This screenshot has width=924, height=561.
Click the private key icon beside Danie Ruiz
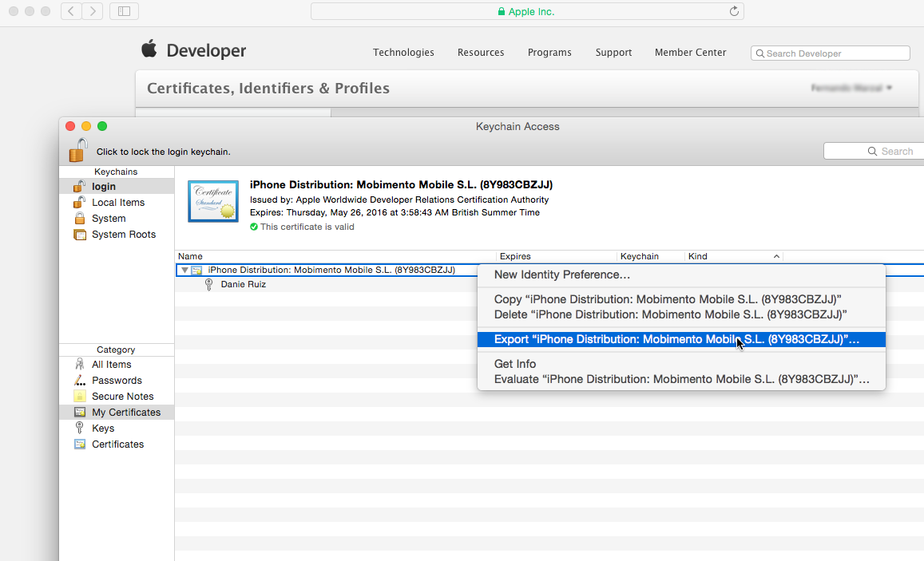click(x=208, y=284)
